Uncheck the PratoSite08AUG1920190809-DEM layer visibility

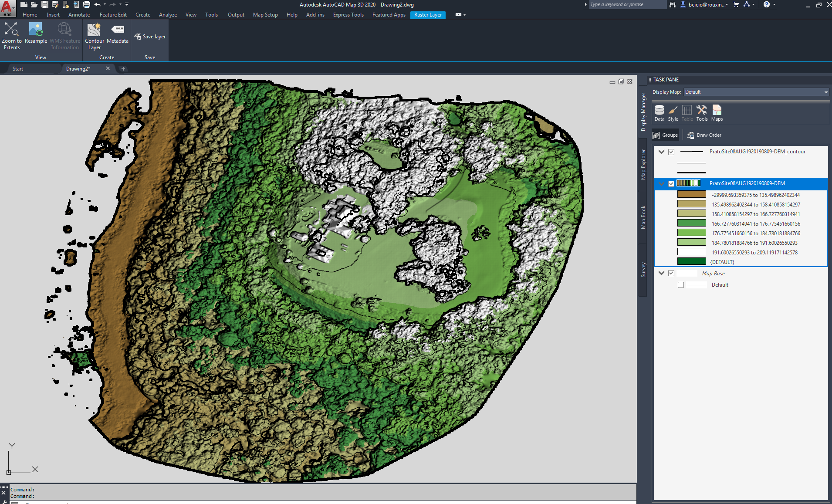pos(671,183)
